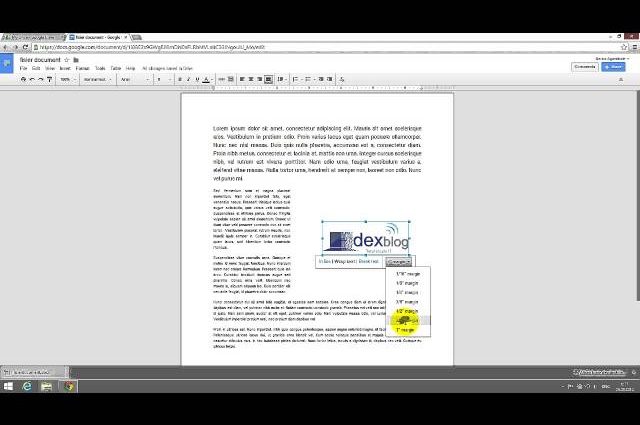Open the Table menu
The image size is (640, 425).
116,68
